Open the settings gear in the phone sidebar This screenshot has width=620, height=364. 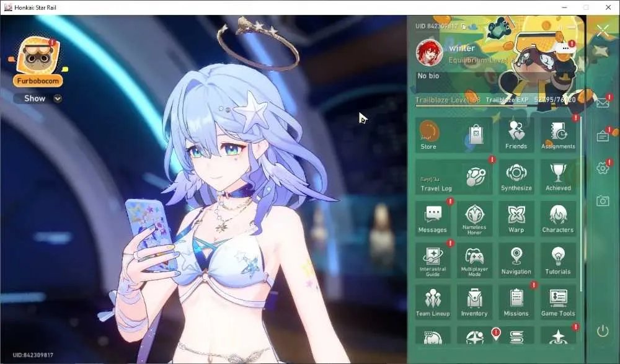point(603,168)
